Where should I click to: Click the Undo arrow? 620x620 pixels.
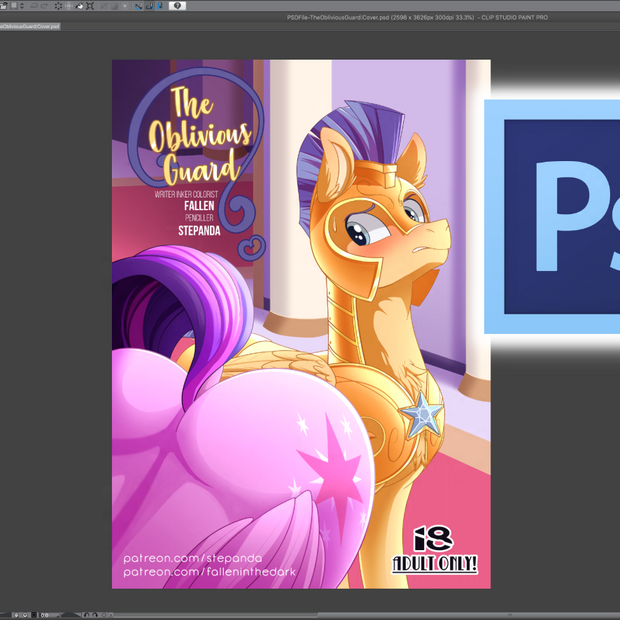coord(34,6)
